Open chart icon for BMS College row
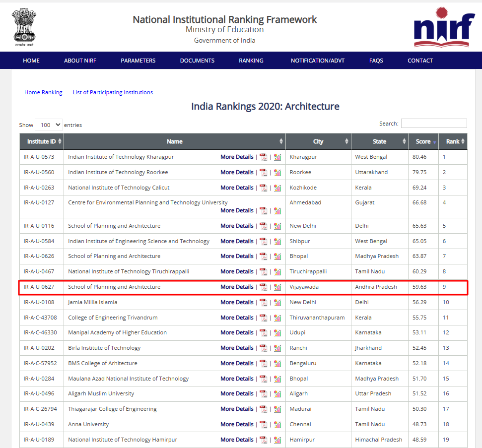This screenshot has width=482, height=448. pos(277,363)
